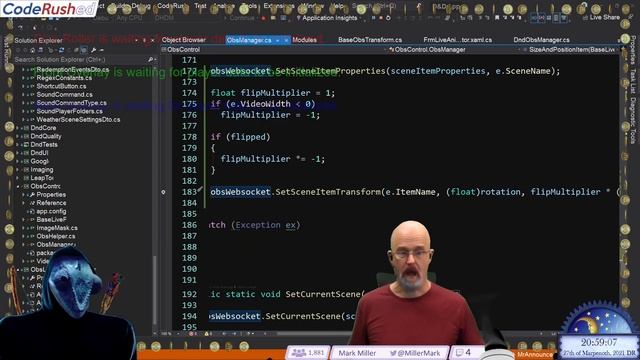Viewport: 640px width, 360px height.
Task: Expand RedemptionEventsDto.cs node
Action: [23, 70]
